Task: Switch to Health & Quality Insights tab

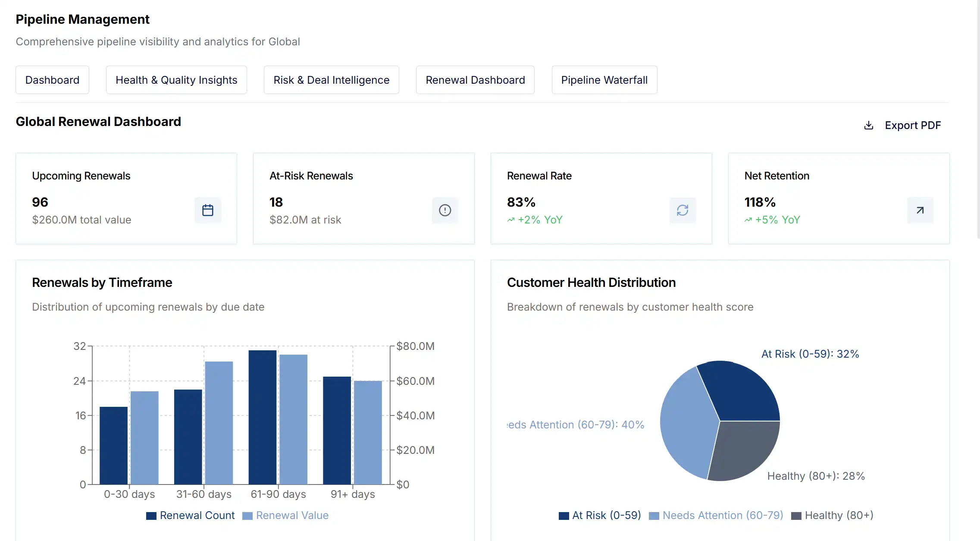Action: click(176, 80)
